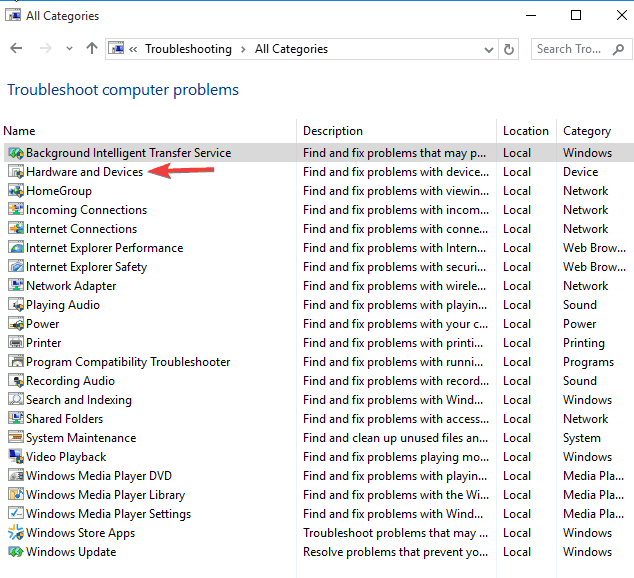Go up one level with up arrow
This screenshot has height=578, width=634.
click(92, 49)
